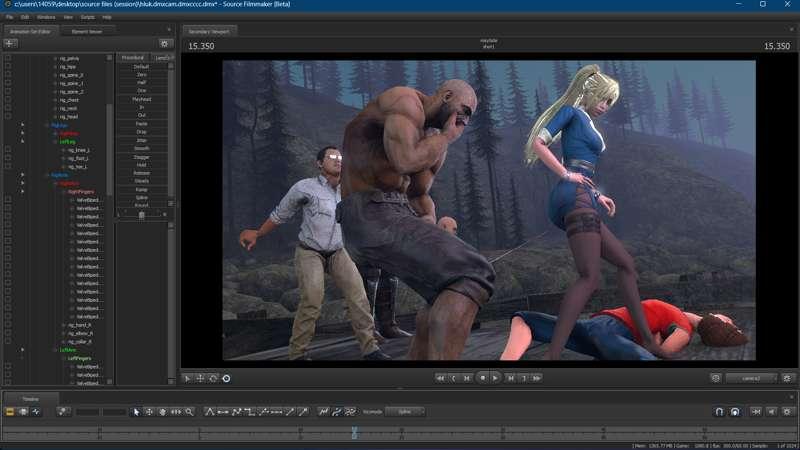
Task: Tick the checkbox beside rig_foot_L
Action: 8,158
